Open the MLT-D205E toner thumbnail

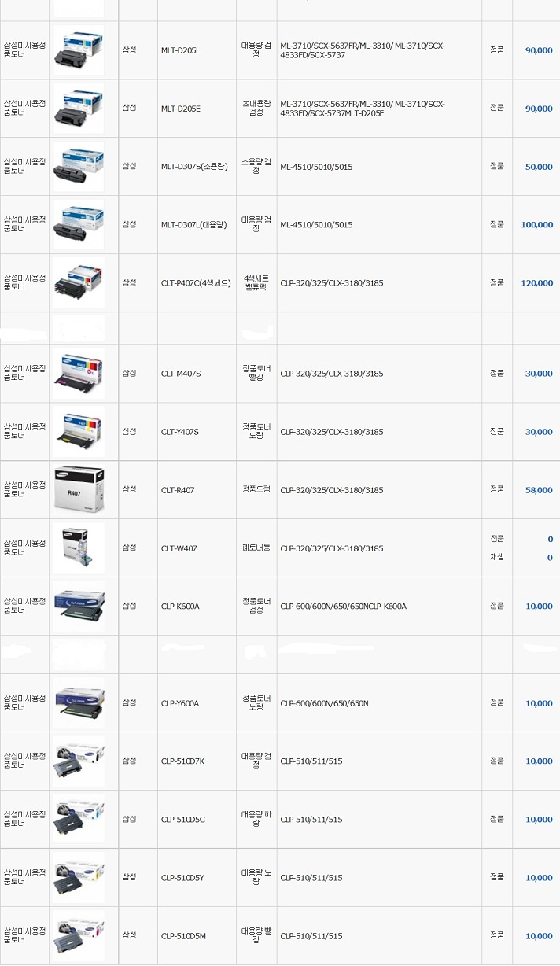[79, 108]
